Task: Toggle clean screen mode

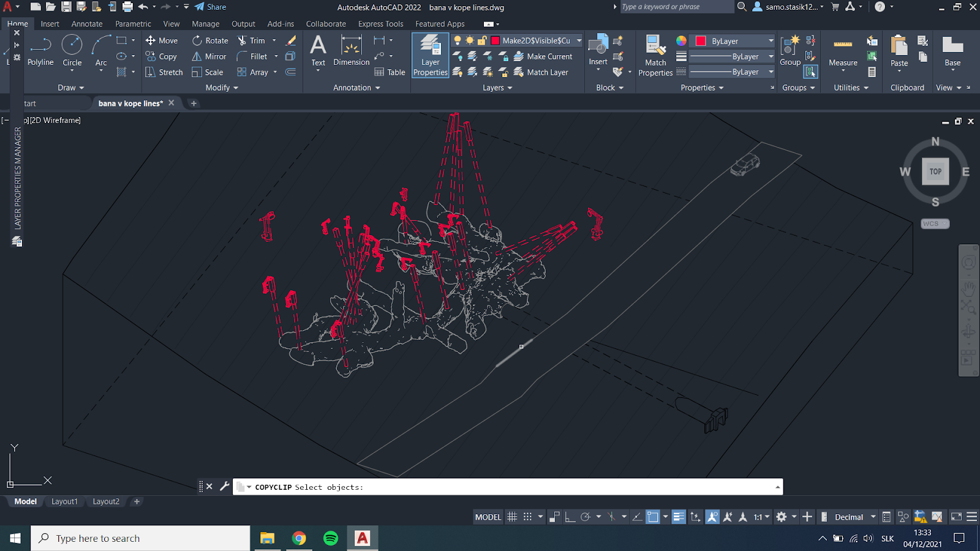Action: coord(956,517)
